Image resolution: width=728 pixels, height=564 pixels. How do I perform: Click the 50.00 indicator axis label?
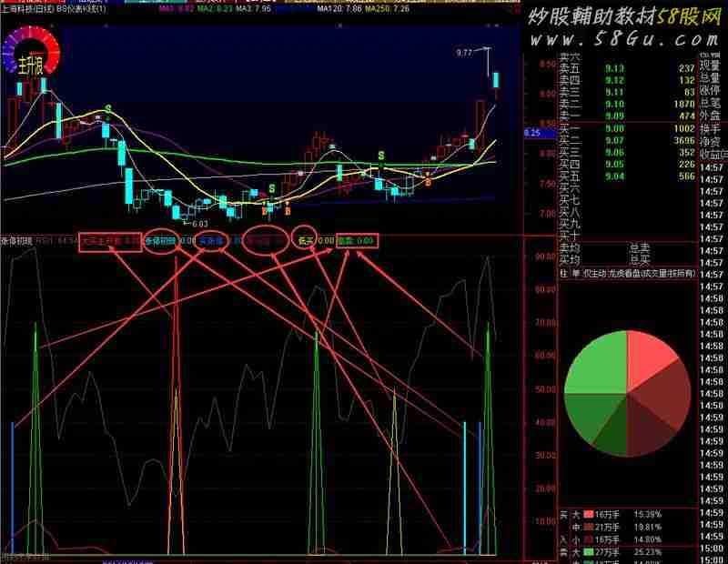(x=545, y=389)
